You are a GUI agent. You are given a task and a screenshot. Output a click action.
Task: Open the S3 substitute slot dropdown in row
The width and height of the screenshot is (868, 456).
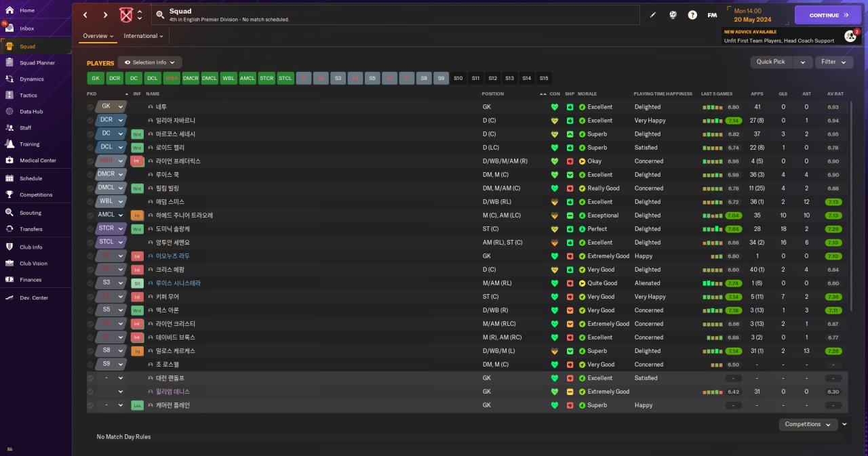click(111, 283)
